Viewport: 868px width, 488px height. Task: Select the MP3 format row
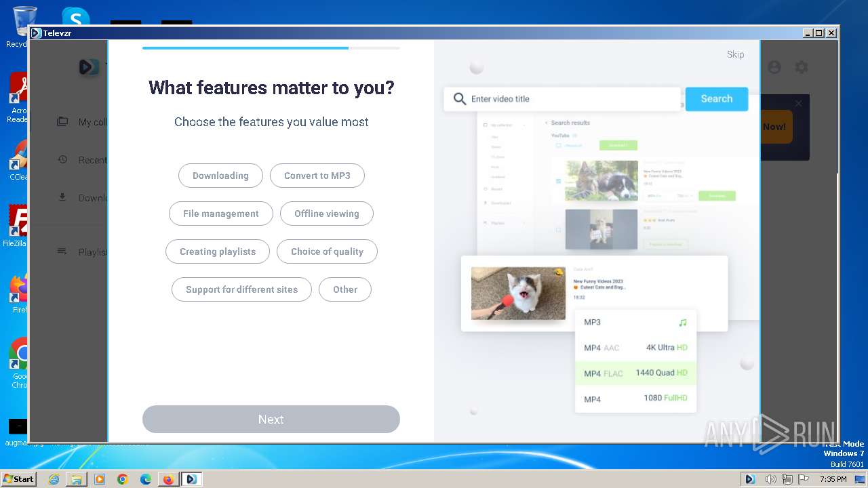(x=635, y=323)
